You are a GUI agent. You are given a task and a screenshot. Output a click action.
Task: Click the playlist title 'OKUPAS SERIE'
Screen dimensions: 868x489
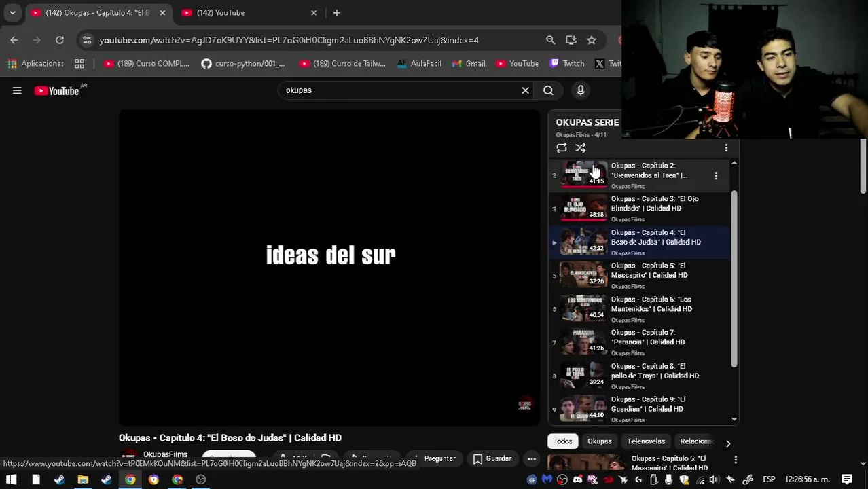click(587, 122)
